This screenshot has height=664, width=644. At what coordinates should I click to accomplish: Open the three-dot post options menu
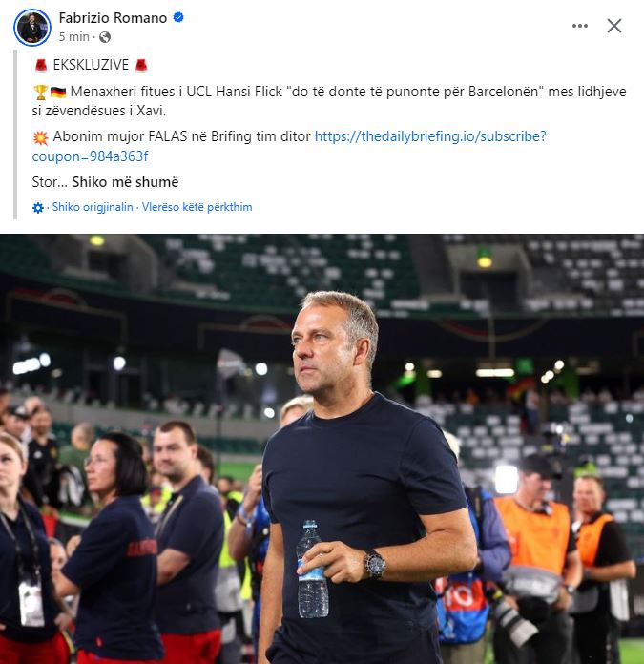pos(580,26)
